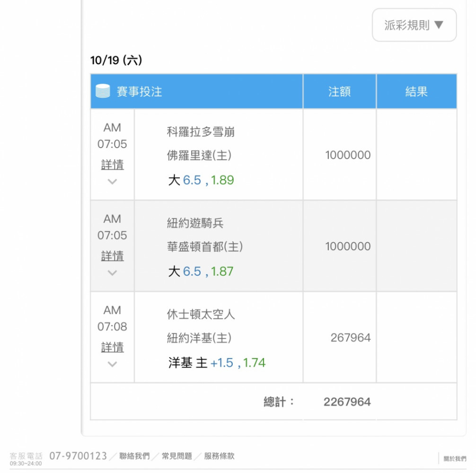Click the 10/19 (六) date heading

(x=116, y=60)
